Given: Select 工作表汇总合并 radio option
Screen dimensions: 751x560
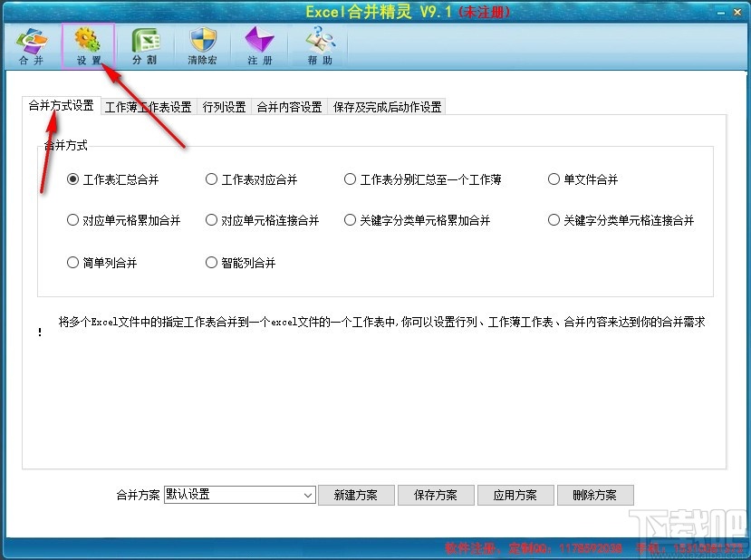Looking at the screenshot, I should [113, 179].
